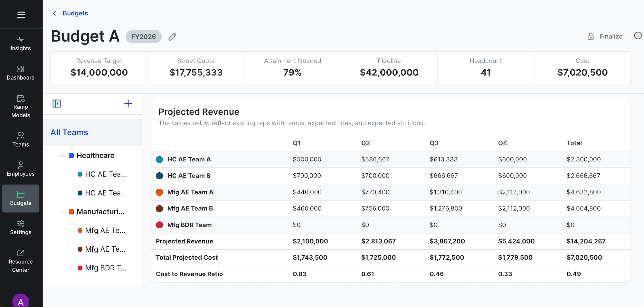Open the Settings page

[x=20, y=227]
